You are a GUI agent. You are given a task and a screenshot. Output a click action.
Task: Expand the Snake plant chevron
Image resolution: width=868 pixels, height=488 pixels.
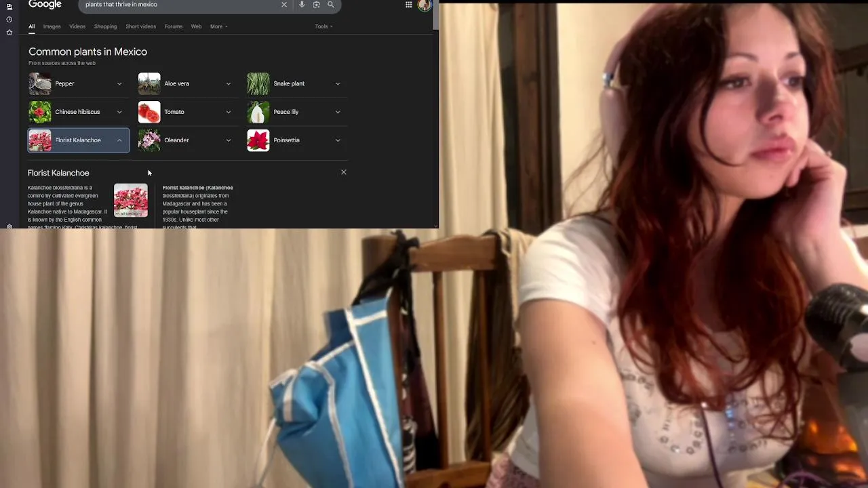point(338,84)
